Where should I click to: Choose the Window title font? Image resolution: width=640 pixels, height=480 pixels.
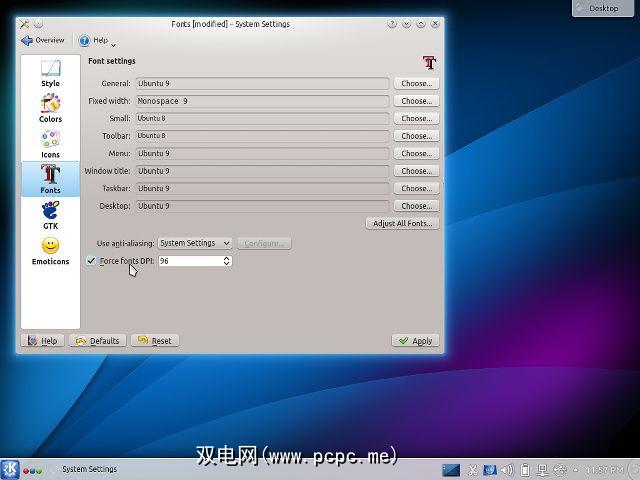coord(416,171)
